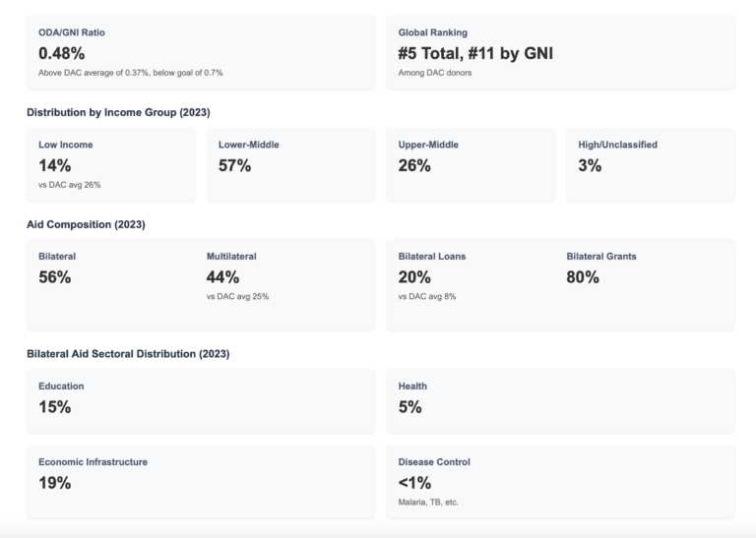The image size is (756, 538).
Task: Select the Bilateral 56% value
Action: click(x=55, y=277)
